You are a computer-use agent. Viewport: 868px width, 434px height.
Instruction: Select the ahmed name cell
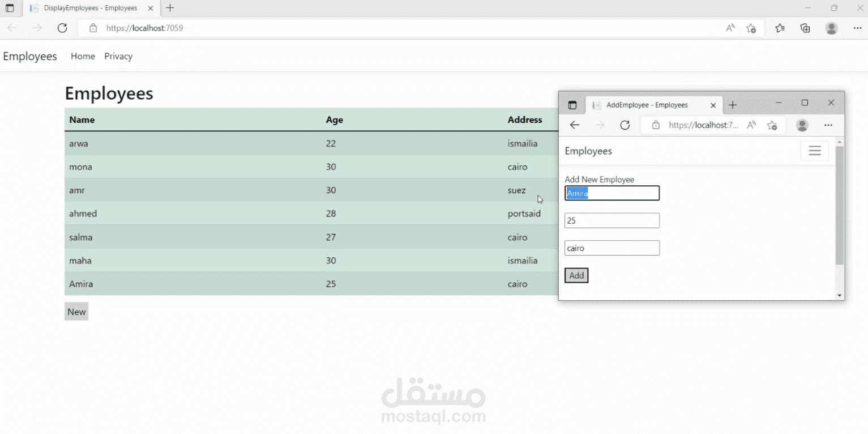(x=83, y=214)
